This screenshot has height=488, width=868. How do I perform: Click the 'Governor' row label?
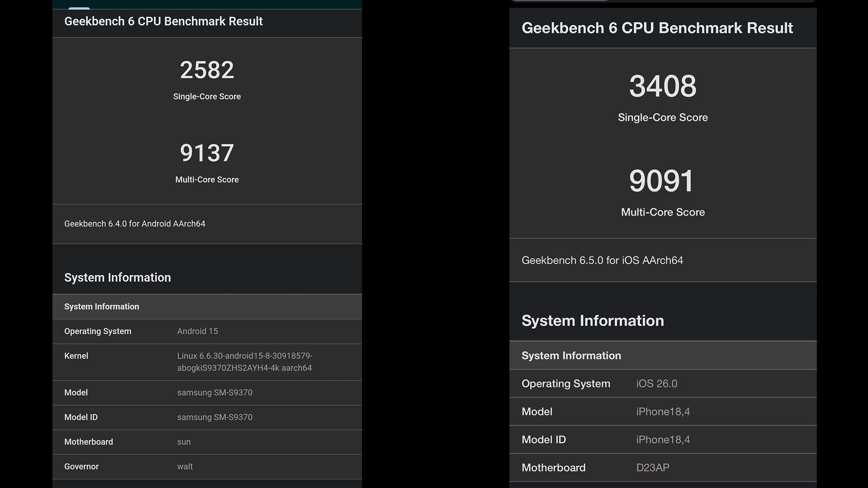coord(81,466)
